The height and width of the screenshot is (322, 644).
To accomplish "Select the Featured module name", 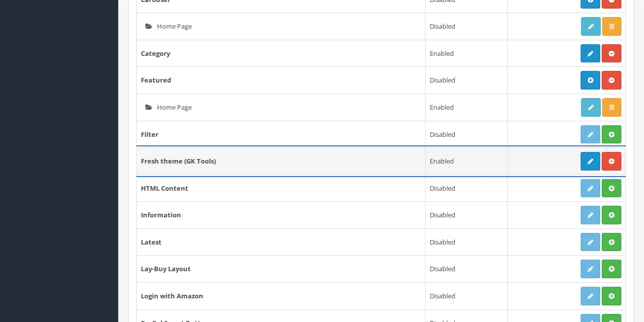I will (x=156, y=80).
